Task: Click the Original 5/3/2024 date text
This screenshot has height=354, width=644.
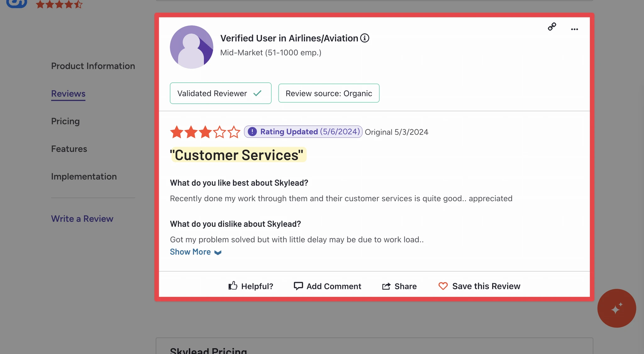Action: (x=397, y=132)
